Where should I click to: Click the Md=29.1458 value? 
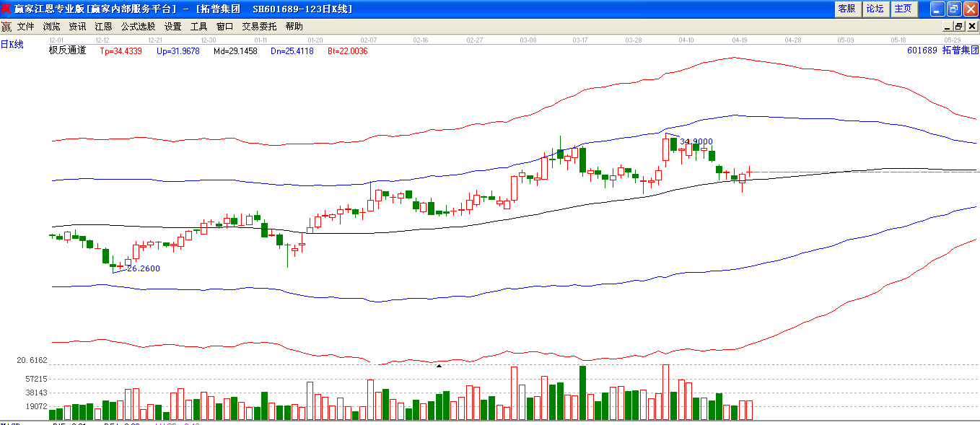[235, 51]
